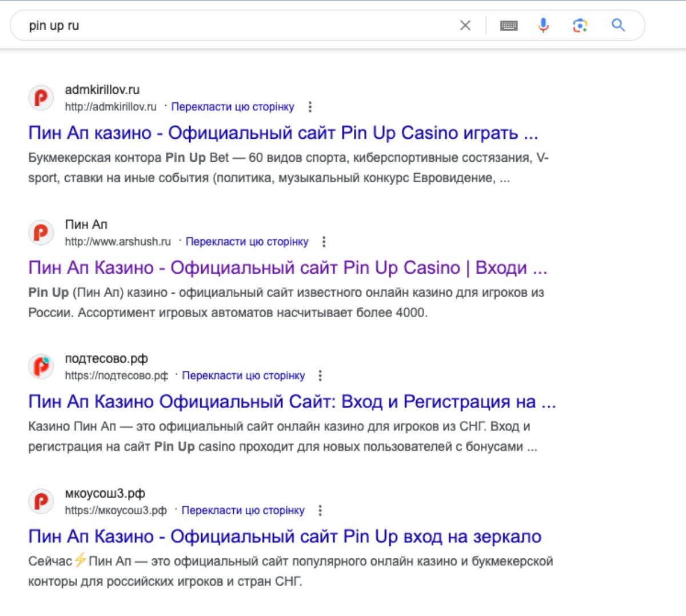Open result 'Пин Ап Казино Официальный Сайт: Вход и Регистрация'
This screenshot has width=686, height=616.
[292, 402]
